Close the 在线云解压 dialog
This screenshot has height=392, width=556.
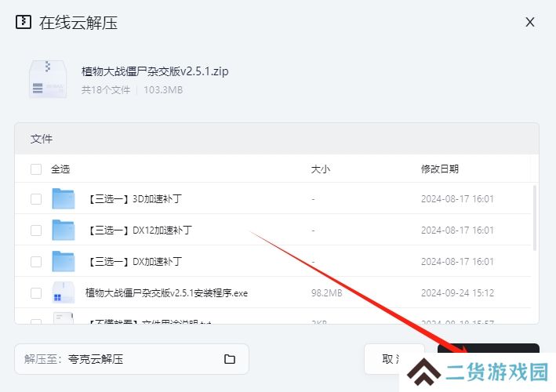tap(530, 22)
